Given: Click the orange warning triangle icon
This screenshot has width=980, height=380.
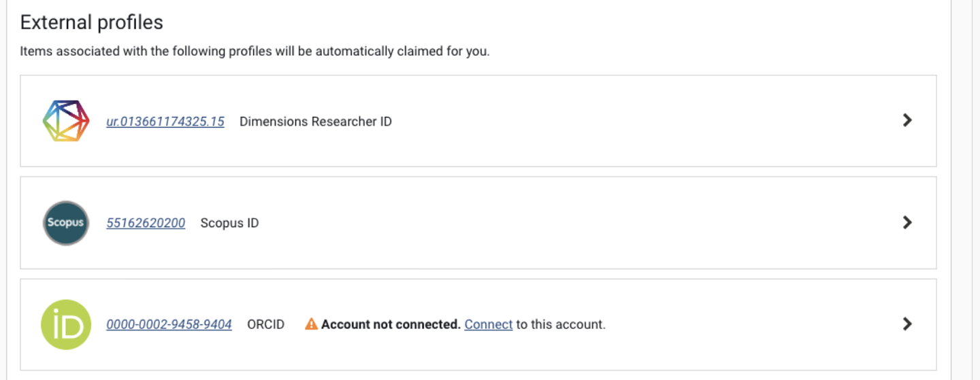Looking at the screenshot, I should [311, 324].
